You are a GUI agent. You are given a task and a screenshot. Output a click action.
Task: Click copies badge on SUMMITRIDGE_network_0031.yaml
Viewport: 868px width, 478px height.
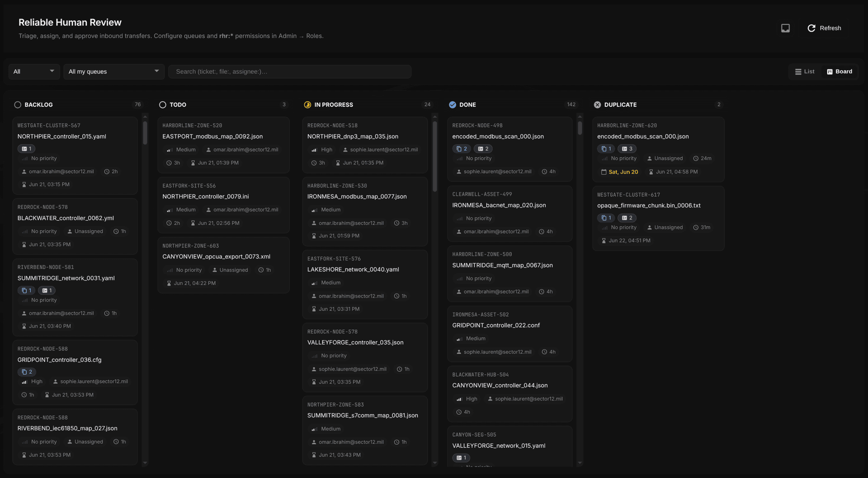coord(27,290)
